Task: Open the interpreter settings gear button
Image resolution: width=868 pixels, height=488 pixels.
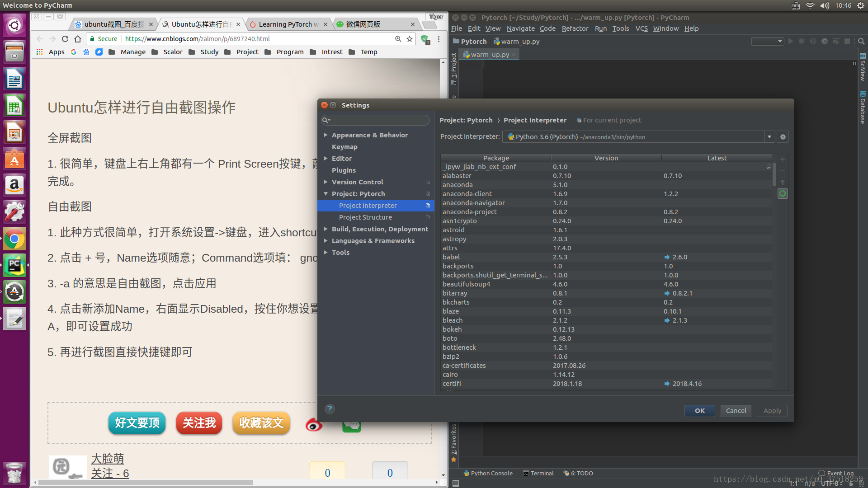Action: pos(783,137)
